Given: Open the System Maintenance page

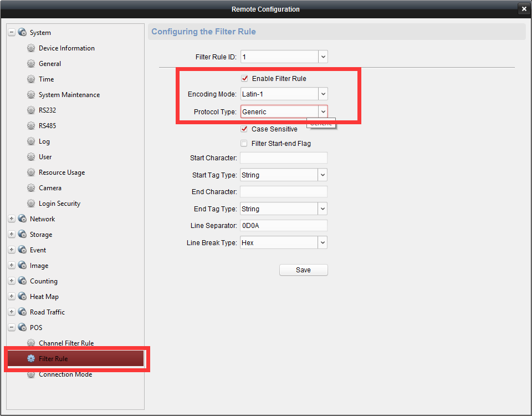Looking at the screenshot, I should pyautogui.click(x=69, y=95).
